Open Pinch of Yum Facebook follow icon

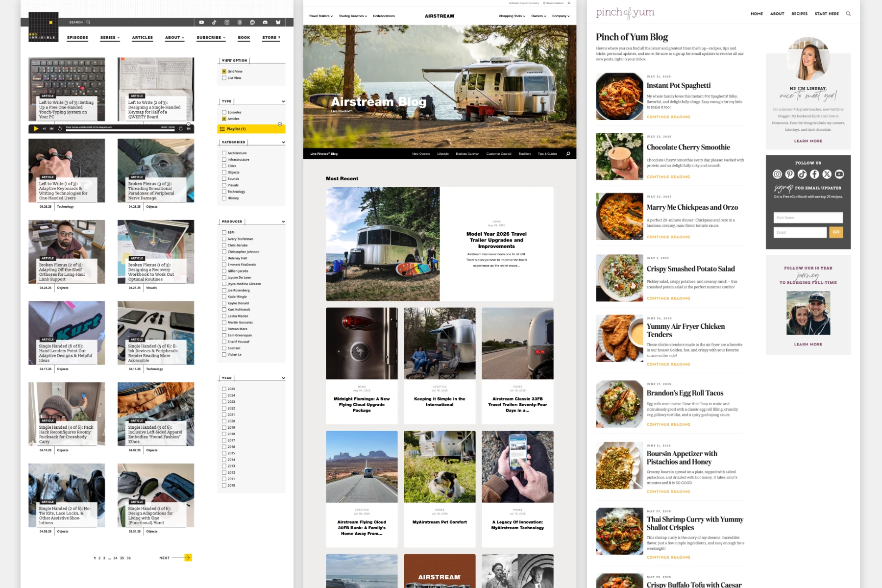tap(814, 174)
